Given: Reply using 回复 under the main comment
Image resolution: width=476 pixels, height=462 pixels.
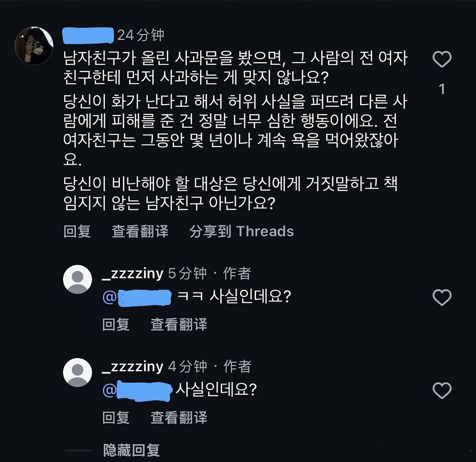Looking at the screenshot, I should (78, 231).
